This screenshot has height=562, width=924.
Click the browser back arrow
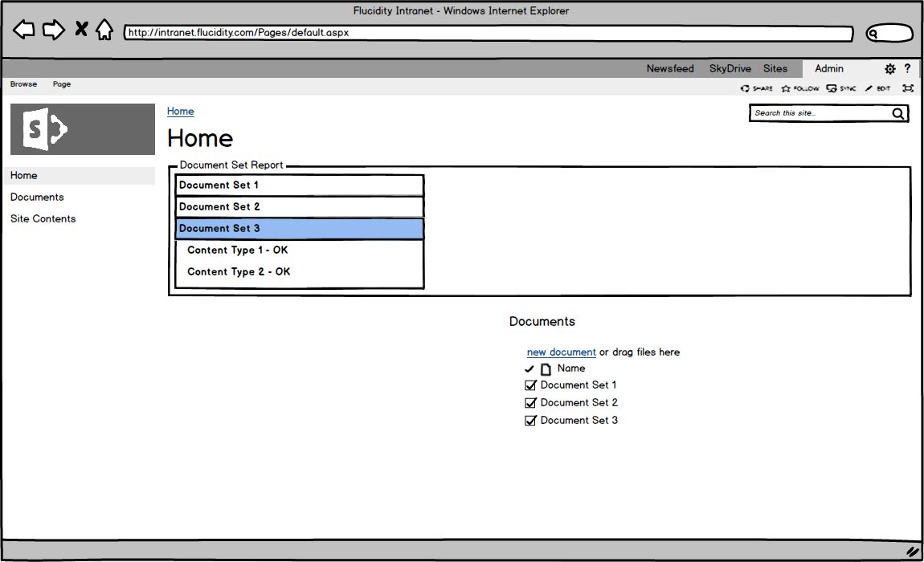coord(23,30)
